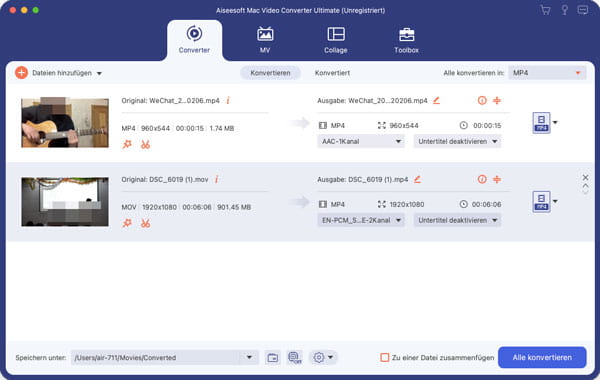Open the DSC_6019 Untertitel deaktivieren dropdown
This screenshot has width=600, height=380.
[x=457, y=220]
